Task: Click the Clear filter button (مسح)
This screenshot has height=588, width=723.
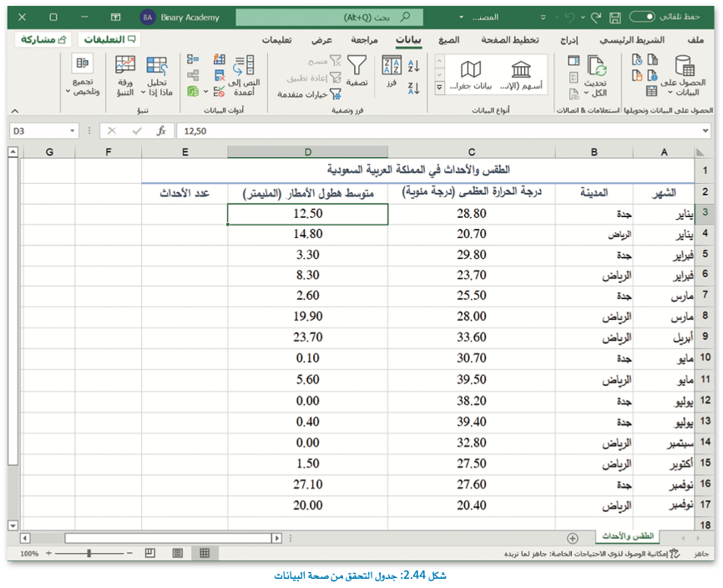Action: click(x=324, y=61)
